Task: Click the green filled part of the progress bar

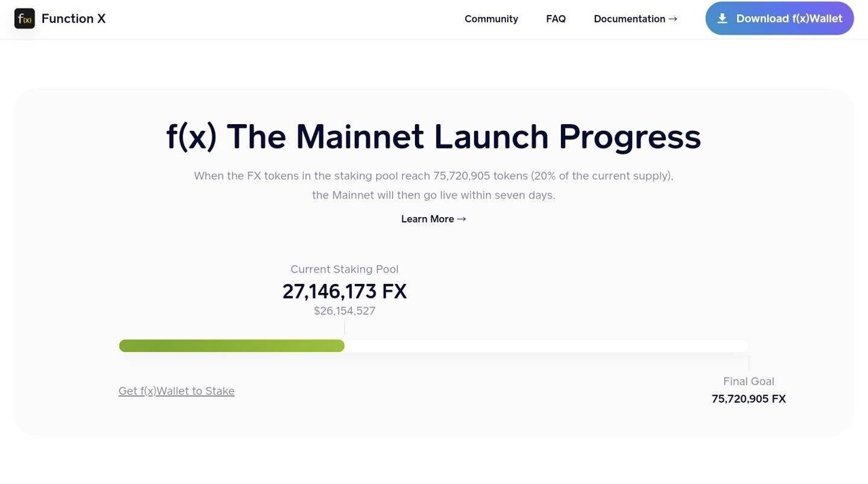Action: point(231,346)
